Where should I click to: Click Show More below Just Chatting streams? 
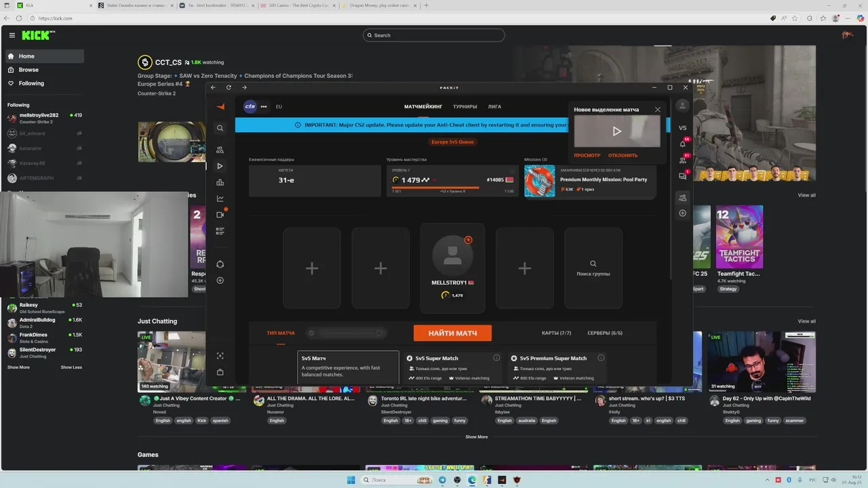point(476,437)
